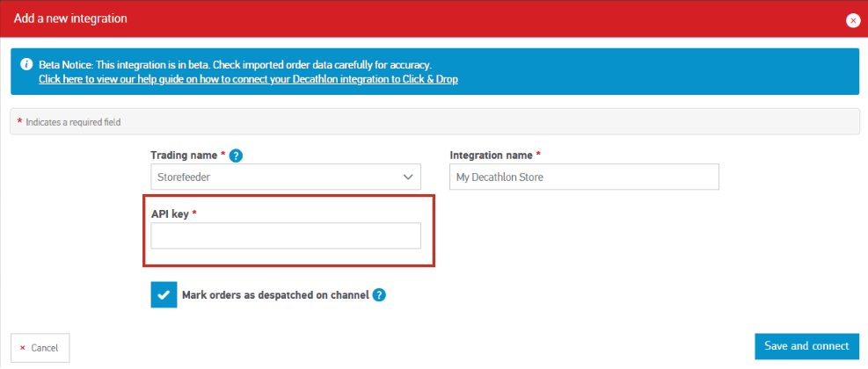Focus the Integration name text box
This screenshot has height=369, width=868.
click(x=584, y=177)
